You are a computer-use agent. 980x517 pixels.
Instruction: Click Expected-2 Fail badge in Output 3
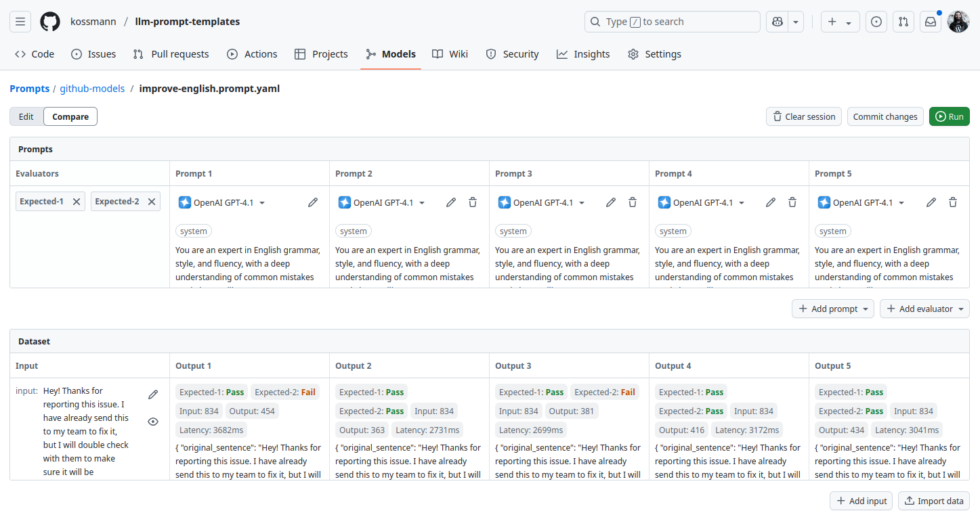coord(605,392)
